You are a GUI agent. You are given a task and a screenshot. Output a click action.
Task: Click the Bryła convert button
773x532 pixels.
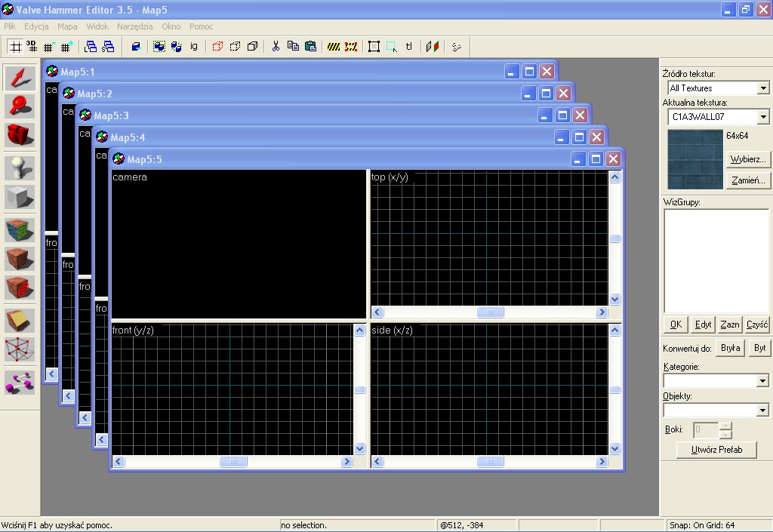point(730,348)
